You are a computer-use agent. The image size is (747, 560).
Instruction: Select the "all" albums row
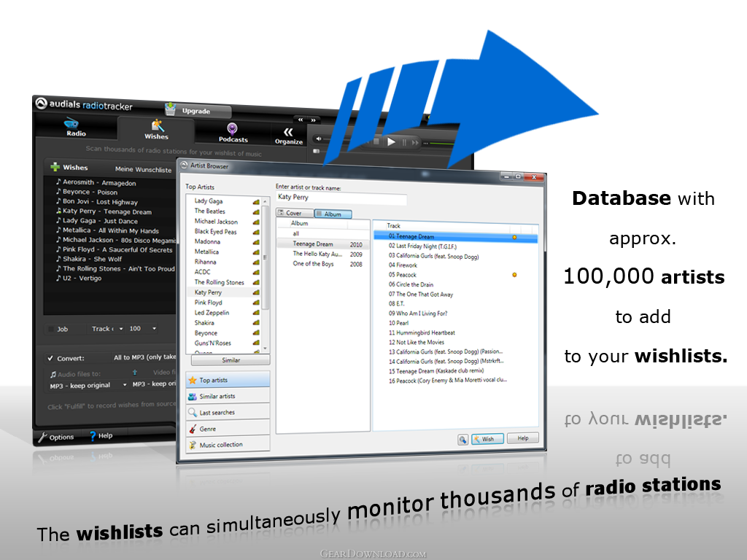pyautogui.click(x=323, y=233)
